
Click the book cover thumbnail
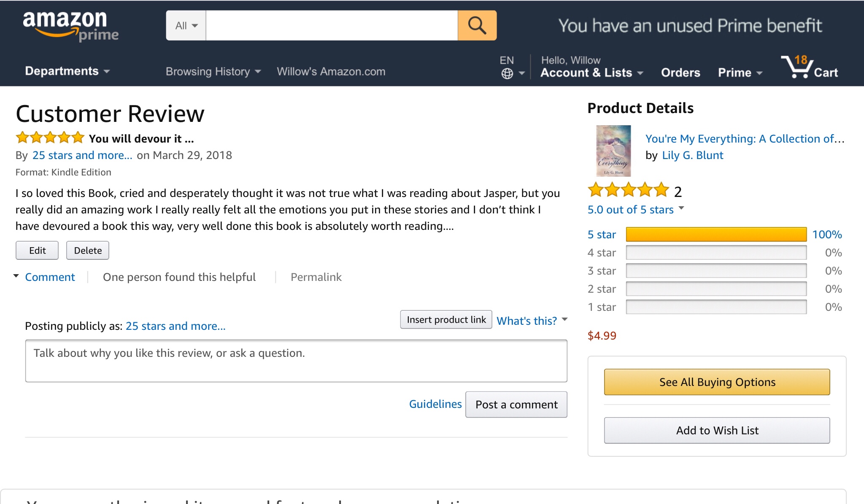pyautogui.click(x=613, y=151)
